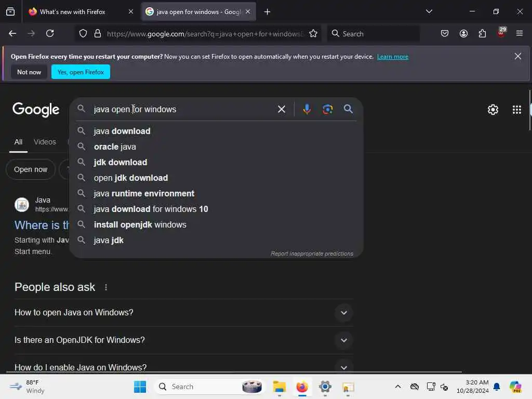Image resolution: width=532 pixels, height=399 pixels.
Task: Open clock showing 3:20 AM
Action: pyautogui.click(x=473, y=387)
